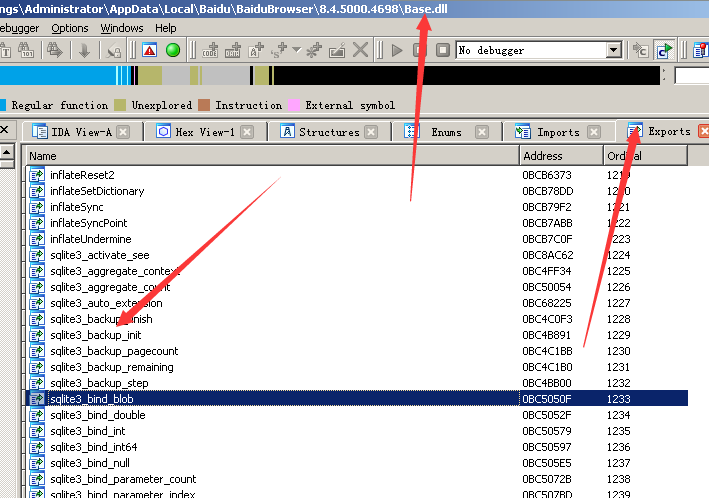Select the sqlite3_backup_pagecount export
The height and width of the screenshot is (498, 709).
tap(357, 351)
